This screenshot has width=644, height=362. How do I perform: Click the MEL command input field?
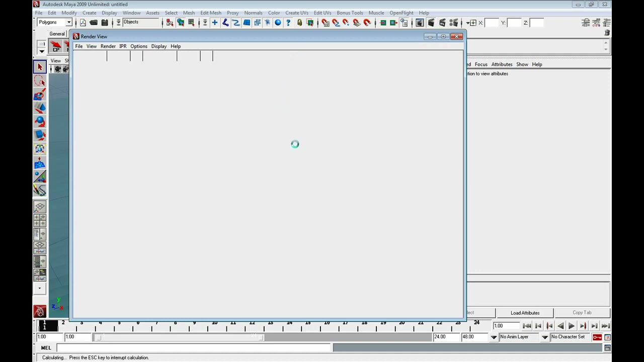click(194, 348)
